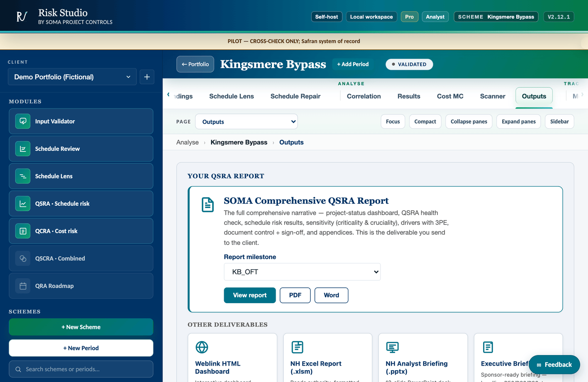Click the Kingsmere Bypass breadcrumb link
The width and height of the screenshot is (588, 382).
(239, 142)
